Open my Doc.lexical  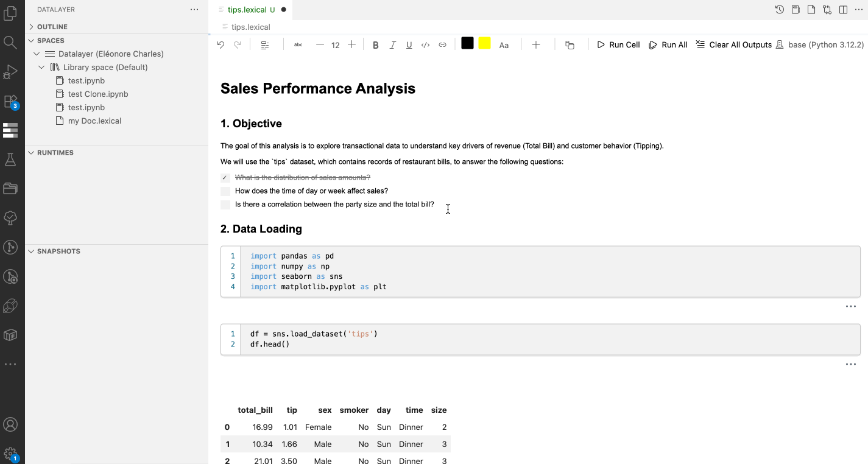click(94, 121)
